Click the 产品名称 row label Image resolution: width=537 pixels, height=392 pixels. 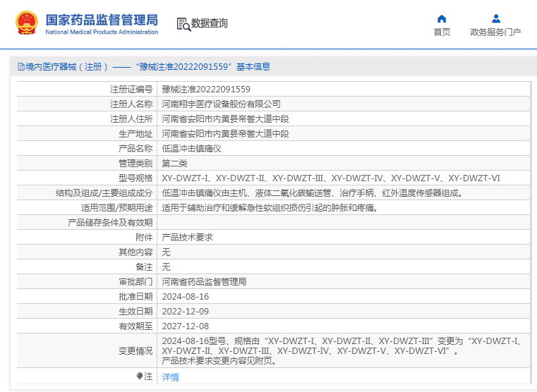(x=135, y=149)
